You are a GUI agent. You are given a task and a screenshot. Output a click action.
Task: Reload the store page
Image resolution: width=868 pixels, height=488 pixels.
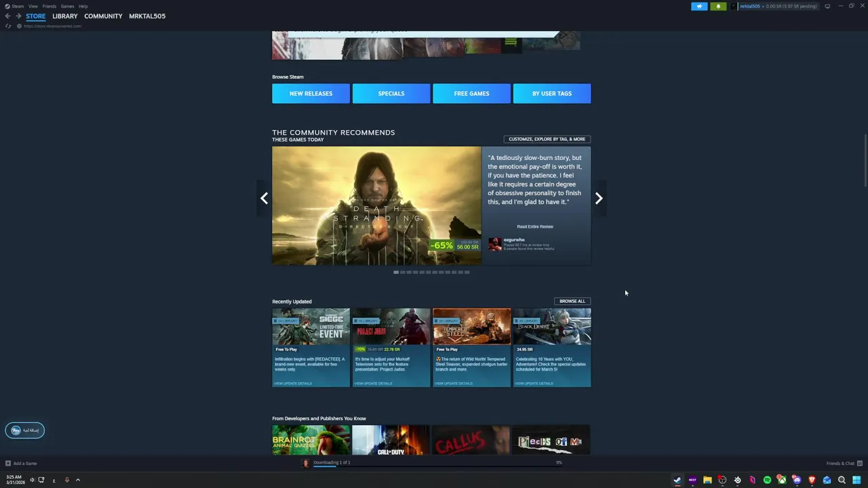[8, 26]
